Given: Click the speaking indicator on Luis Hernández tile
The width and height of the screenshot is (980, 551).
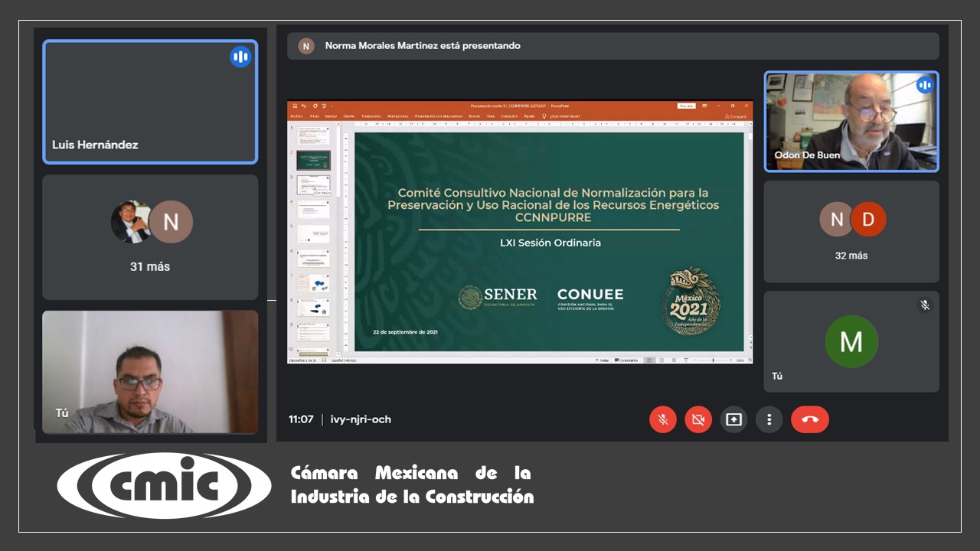Looking at the screenshot, I should point(240,57).
